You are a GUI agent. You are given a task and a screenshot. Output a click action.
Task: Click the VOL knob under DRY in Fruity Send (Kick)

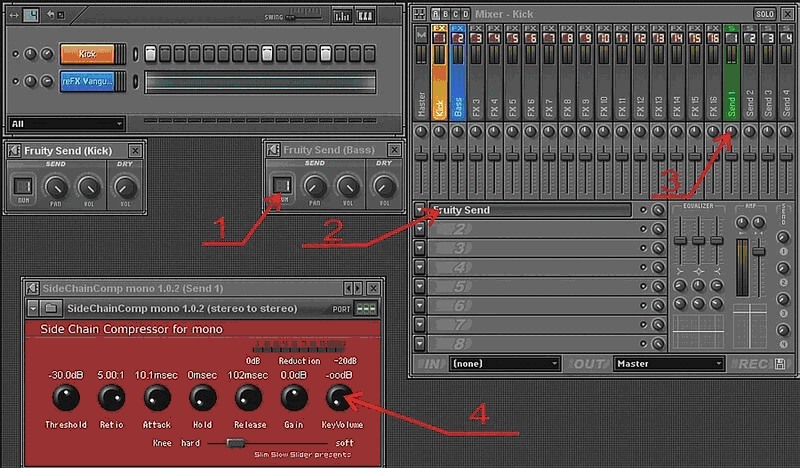pyautogui.click(x=124, y=186)
